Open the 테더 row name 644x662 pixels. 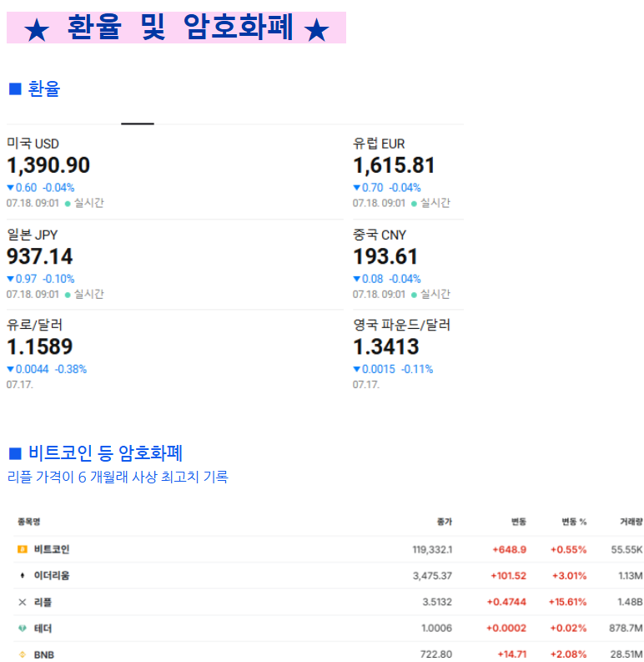43,629
